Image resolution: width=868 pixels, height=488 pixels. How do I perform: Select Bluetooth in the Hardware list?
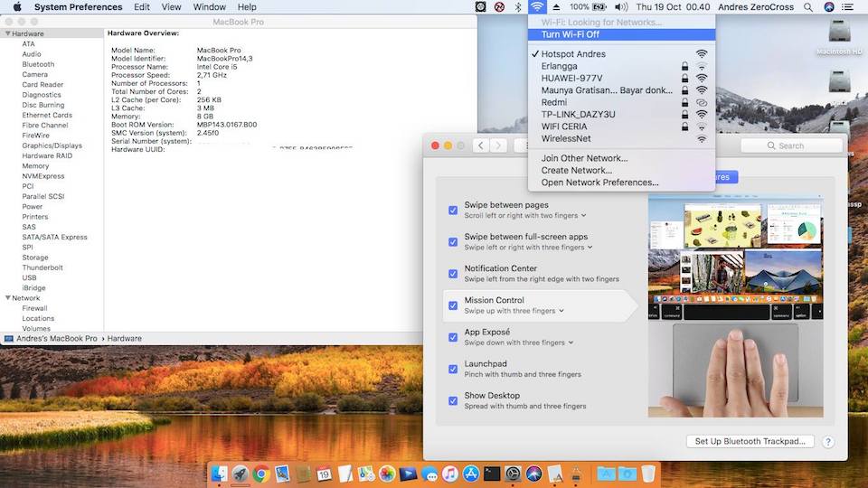tap(38, 64)
